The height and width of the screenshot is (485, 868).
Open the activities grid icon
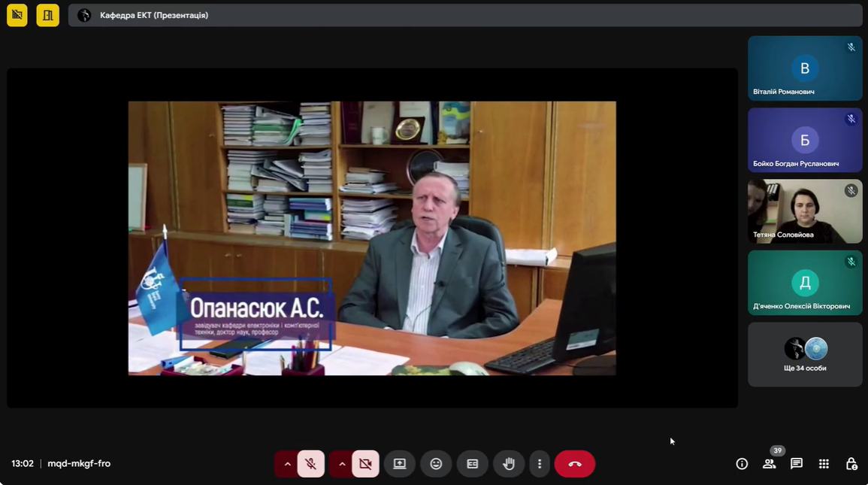tap(824, 464)
